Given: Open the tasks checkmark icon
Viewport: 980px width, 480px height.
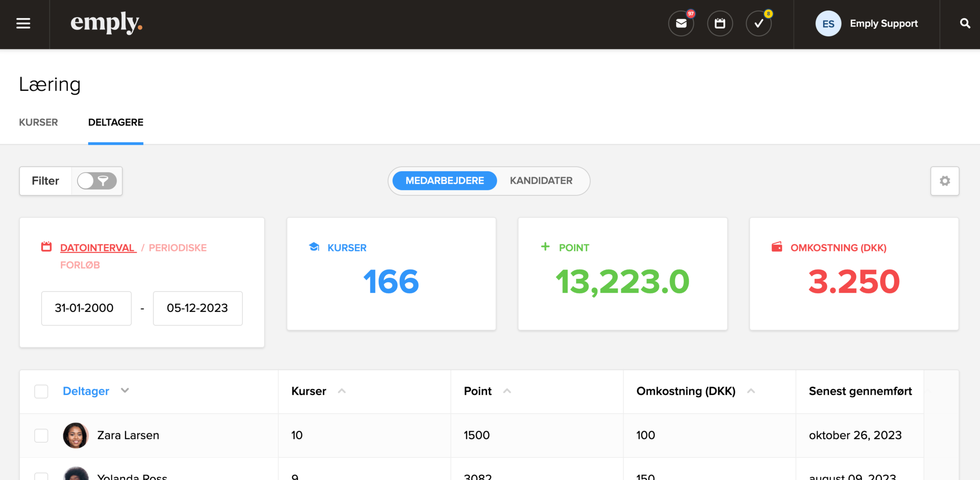Looking at the screenshot, I should pos(758,23).
